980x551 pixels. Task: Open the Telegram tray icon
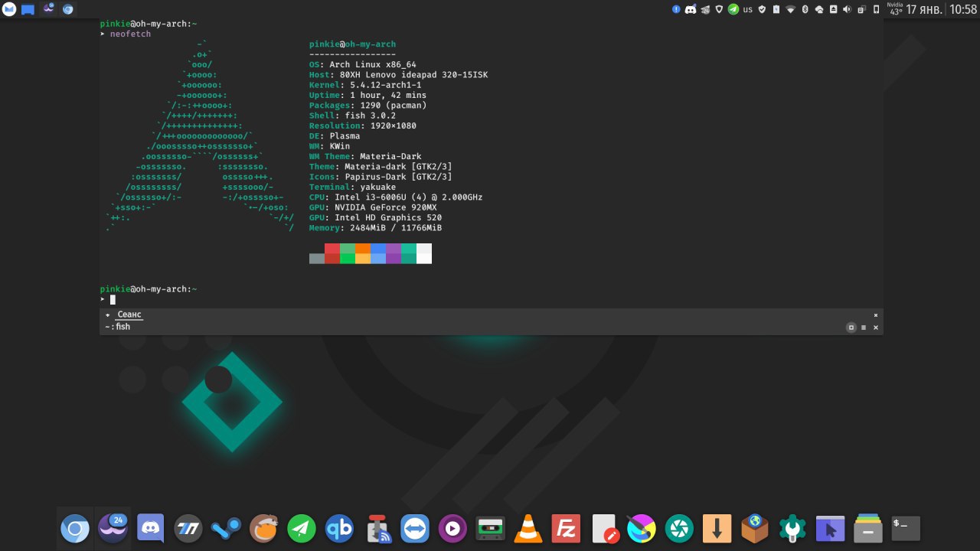click(733, 9)
